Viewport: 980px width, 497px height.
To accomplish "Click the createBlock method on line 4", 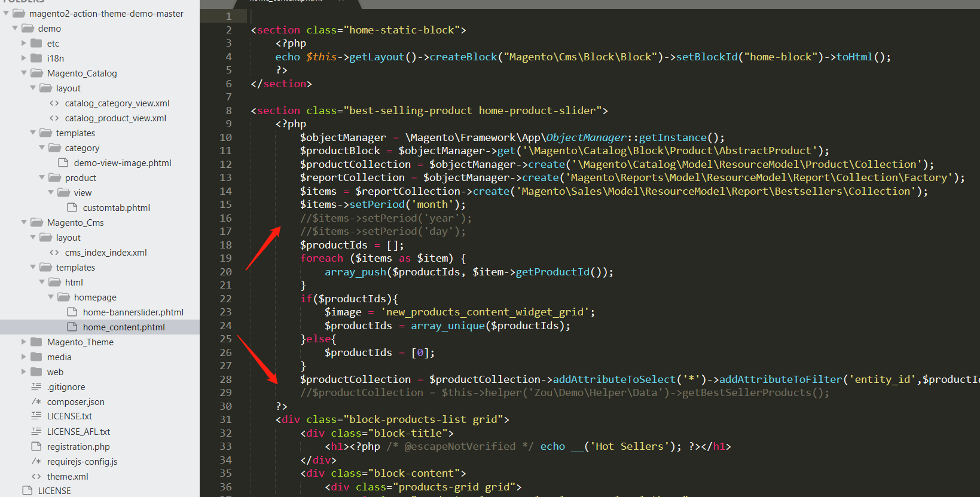I will [x=463, y=57].
